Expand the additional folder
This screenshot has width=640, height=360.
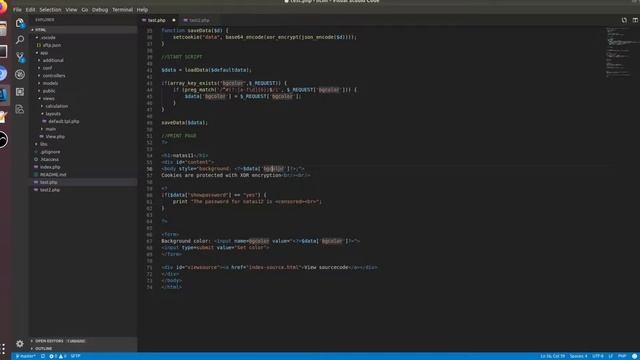[53, 60]
